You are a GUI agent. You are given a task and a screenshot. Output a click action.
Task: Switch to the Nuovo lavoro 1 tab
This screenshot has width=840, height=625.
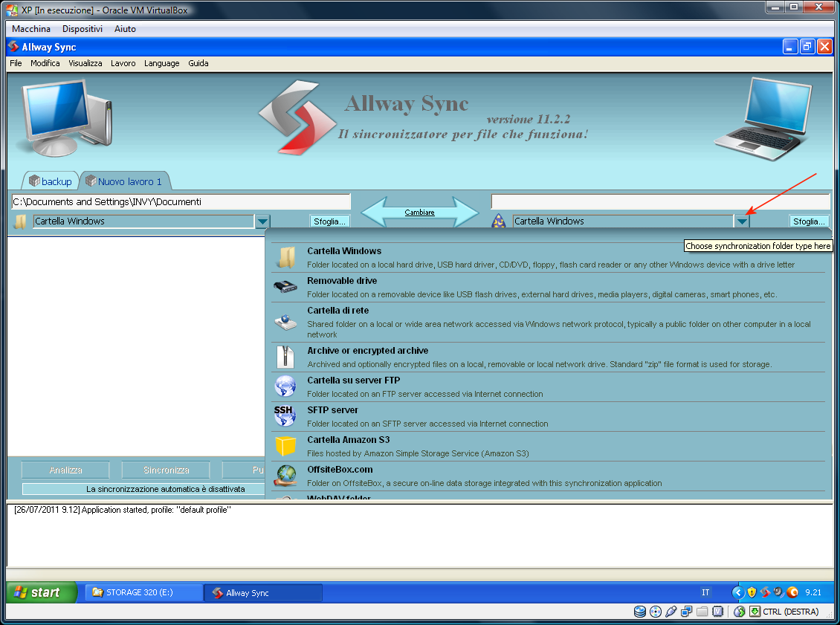pyautogui.click(x=125, y=181)
